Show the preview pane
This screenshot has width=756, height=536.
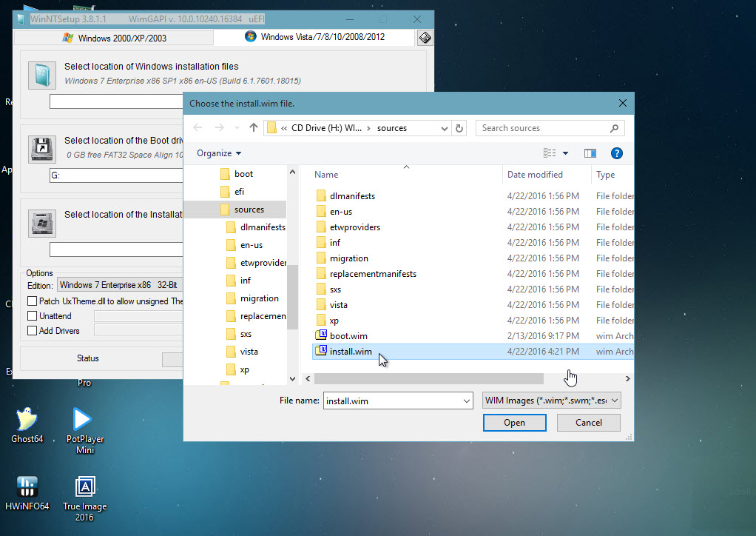coord(590,153)
